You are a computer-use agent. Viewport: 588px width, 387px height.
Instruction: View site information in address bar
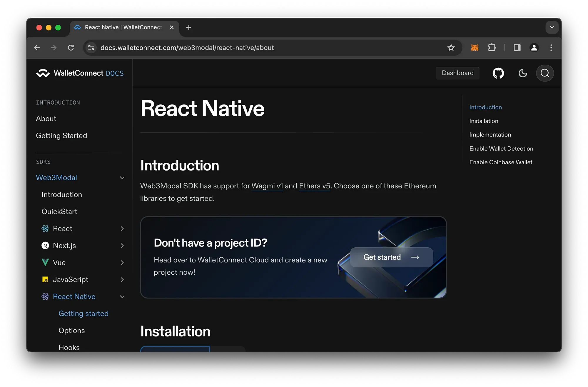click(x=91, y=48)
